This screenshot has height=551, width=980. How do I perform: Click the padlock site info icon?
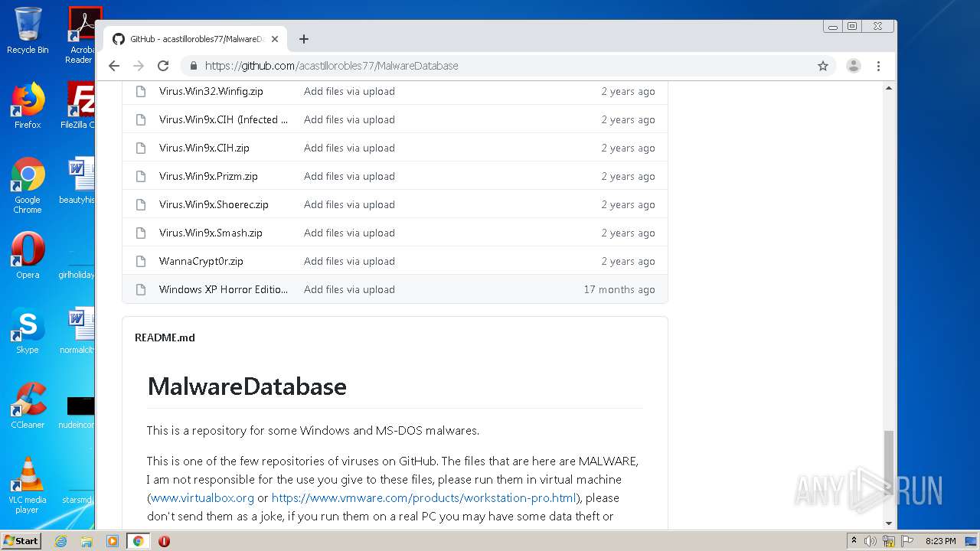pyautogui.click(x=194, y=66)
